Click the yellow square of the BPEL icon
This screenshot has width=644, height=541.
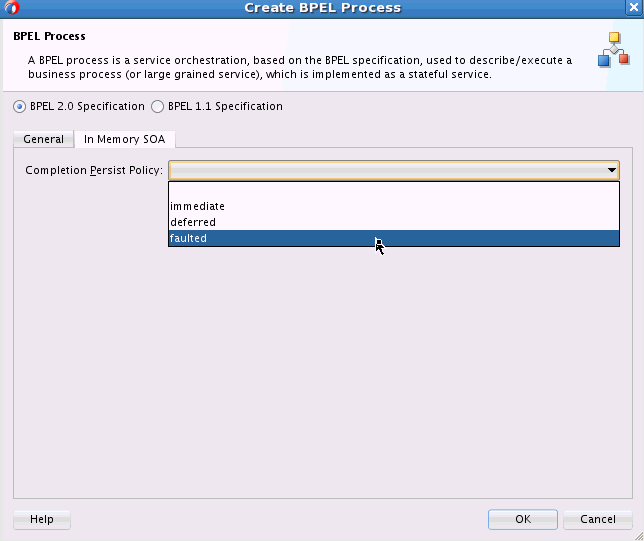[614, 37]
